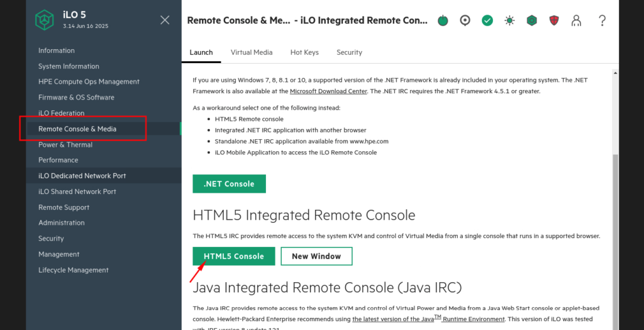644x330 pixels.
Task: Click the HTML5 Integrated Remote Console heading
Action: (304, 215)
